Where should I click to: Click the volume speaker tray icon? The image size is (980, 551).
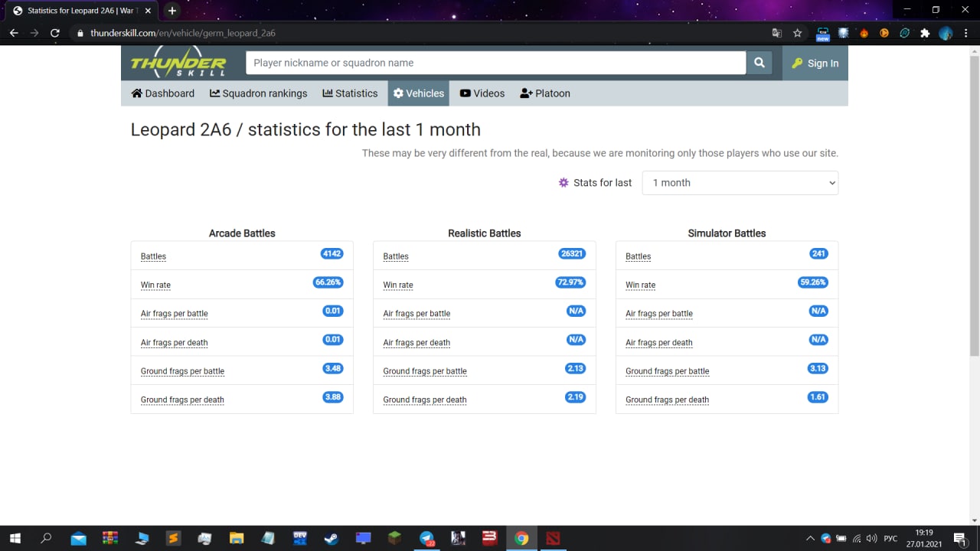871,538
